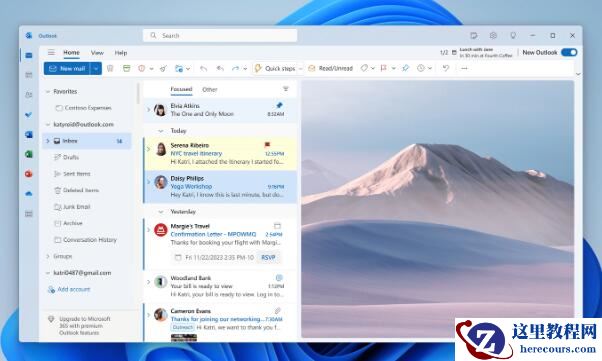Open the Settings gear icon

point(493,35)
